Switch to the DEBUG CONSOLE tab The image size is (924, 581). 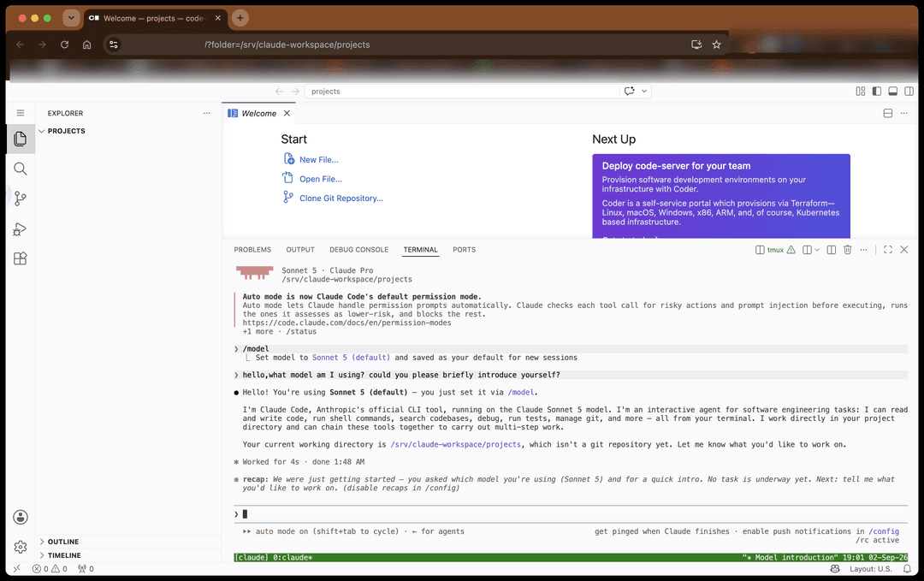pos(358,250)
